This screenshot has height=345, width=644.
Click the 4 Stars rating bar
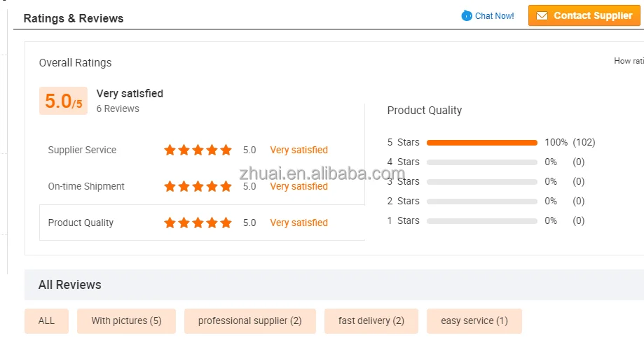[481, 162]
